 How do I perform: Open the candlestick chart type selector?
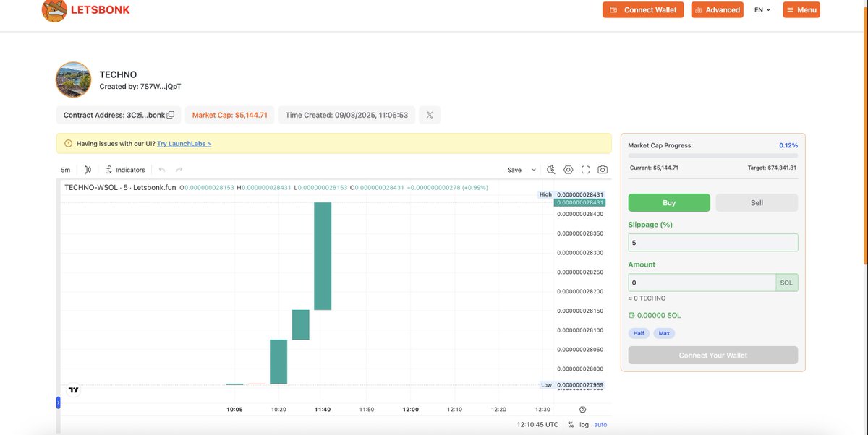pyautogui.click(x=88, y=170)
